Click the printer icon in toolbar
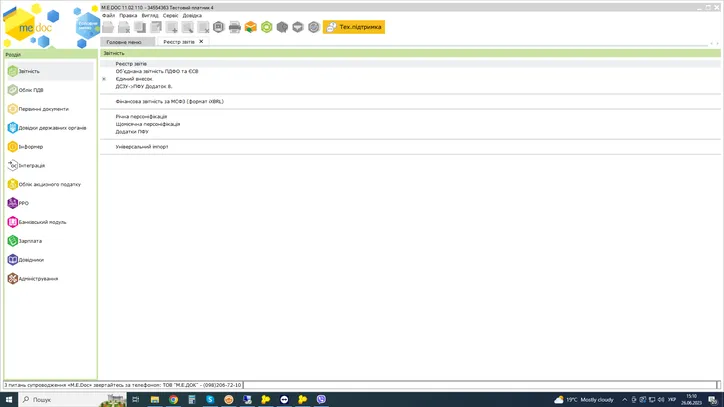This screenshot has width=724, height=407. 235,27
